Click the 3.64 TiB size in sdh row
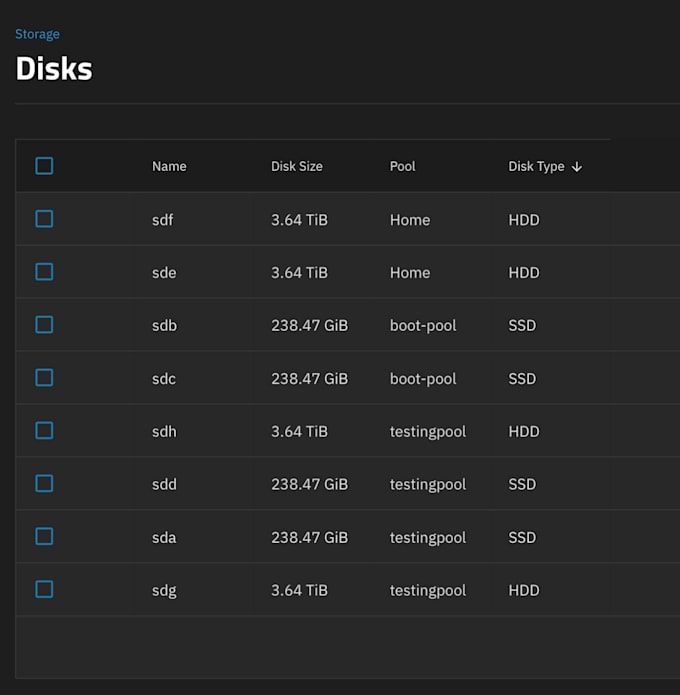Image resolution: width=680 pixels, height=695 pixels. (x=299, y=432)
